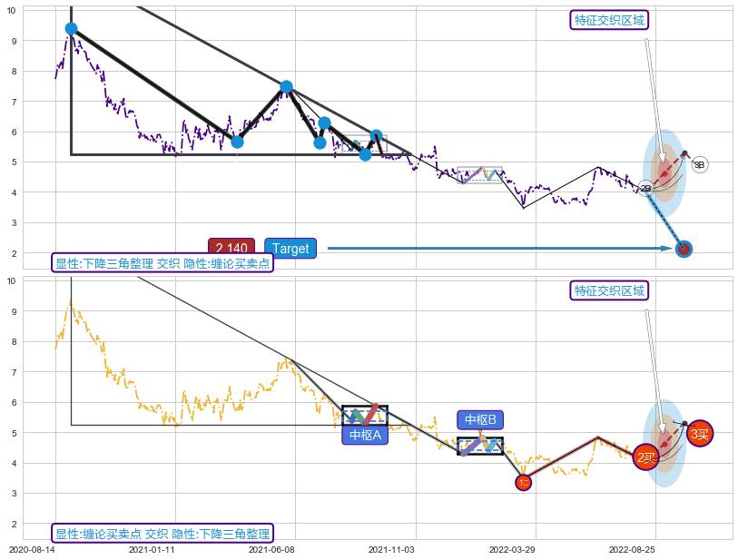
Task: Click the 2022-08-25 date axis label
Action: (x=632, y=549)
